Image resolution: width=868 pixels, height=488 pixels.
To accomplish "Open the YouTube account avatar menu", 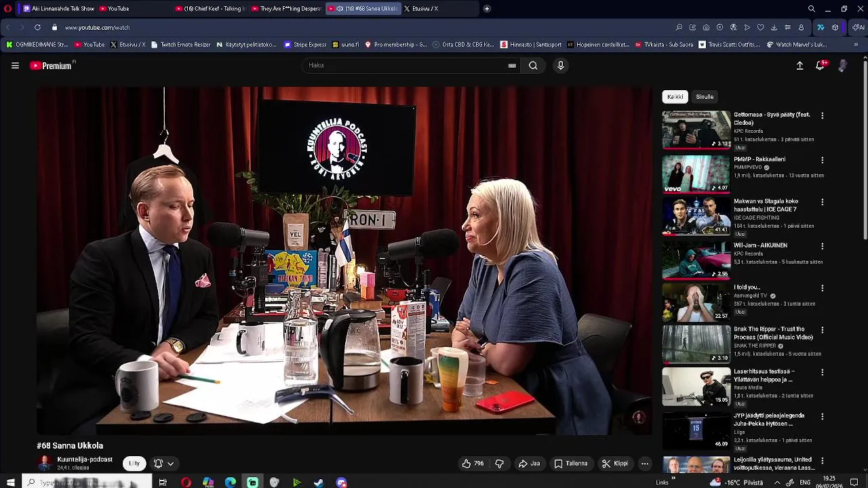I will pyautogui.click(x=842, y=66).
